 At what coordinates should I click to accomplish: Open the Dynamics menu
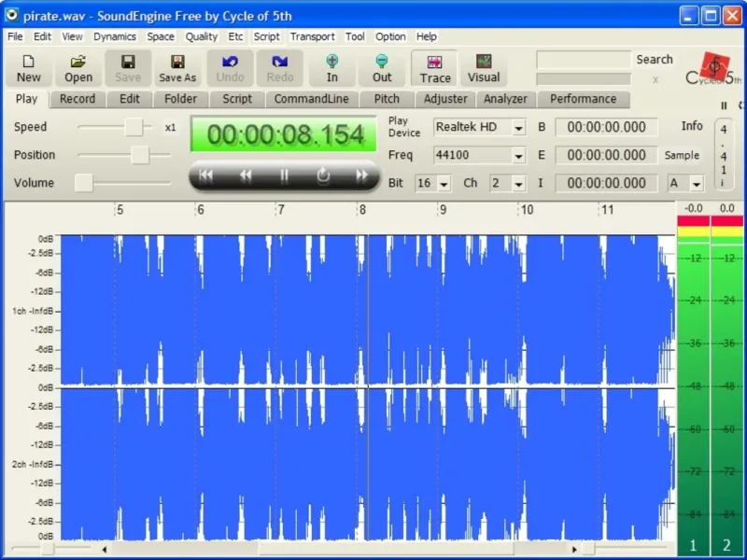pos(114,36)
